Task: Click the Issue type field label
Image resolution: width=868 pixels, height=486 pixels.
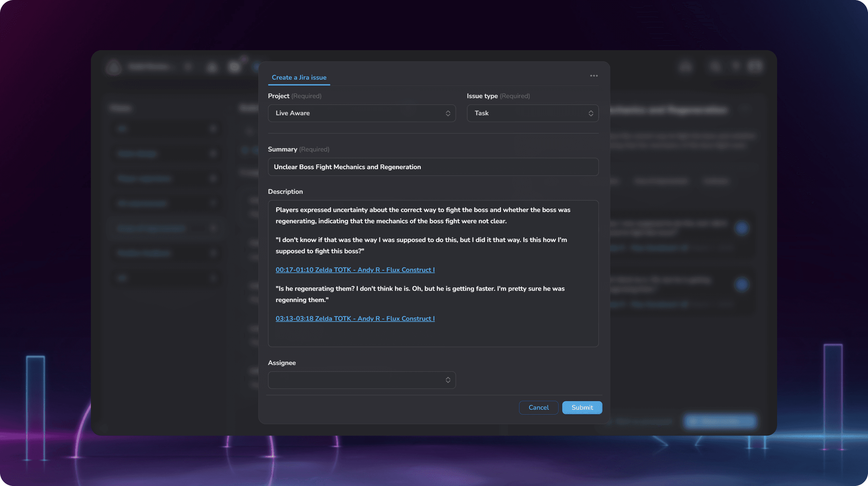Action: tap(482, 96)
